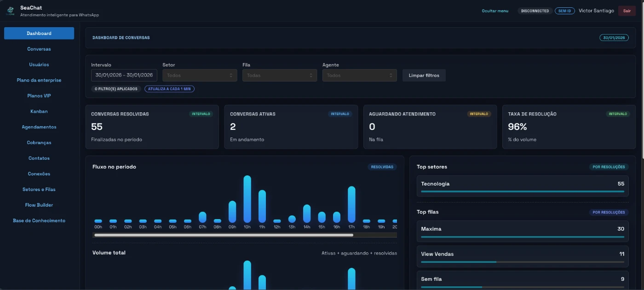644x290 pixels.
Task: Expand the Fila dropdown
Action: 279,75
